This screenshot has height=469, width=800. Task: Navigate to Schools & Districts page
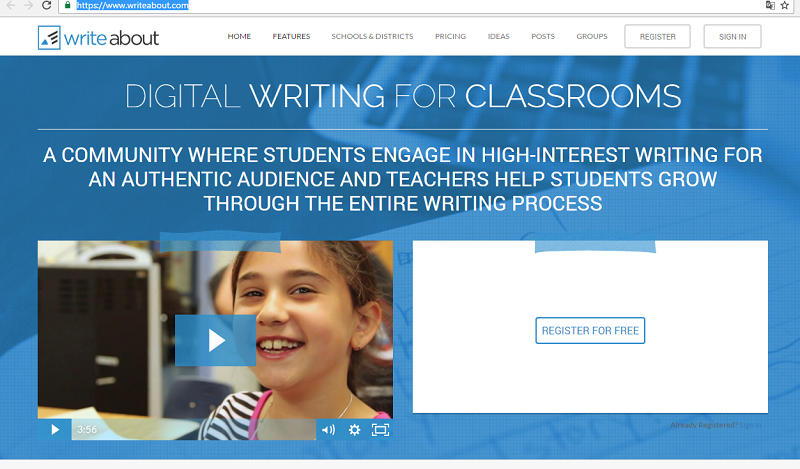(x=372, y=37)
